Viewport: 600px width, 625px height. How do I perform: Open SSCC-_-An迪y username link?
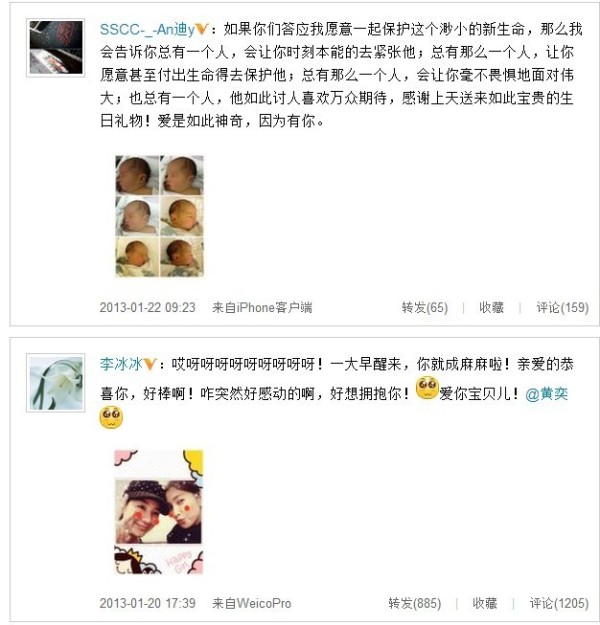148,29
